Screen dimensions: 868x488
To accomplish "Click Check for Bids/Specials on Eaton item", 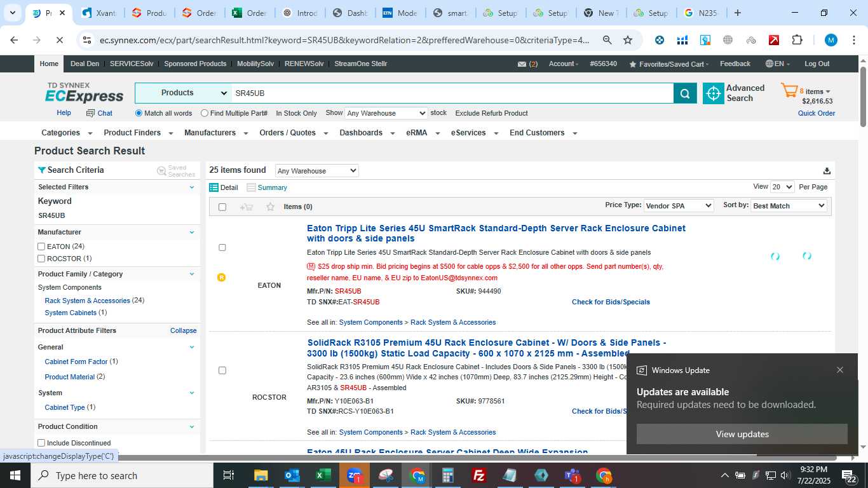I will [x=611, y=302].
